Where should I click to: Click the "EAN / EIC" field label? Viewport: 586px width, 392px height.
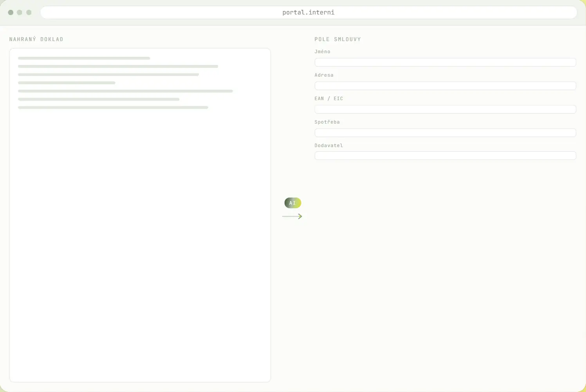click(329, 99)
